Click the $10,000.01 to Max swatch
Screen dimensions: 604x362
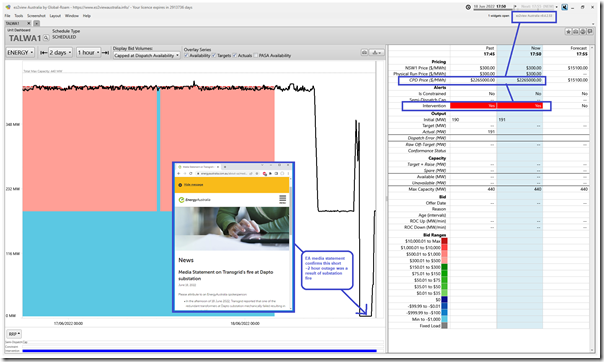[x=445, y=241]
